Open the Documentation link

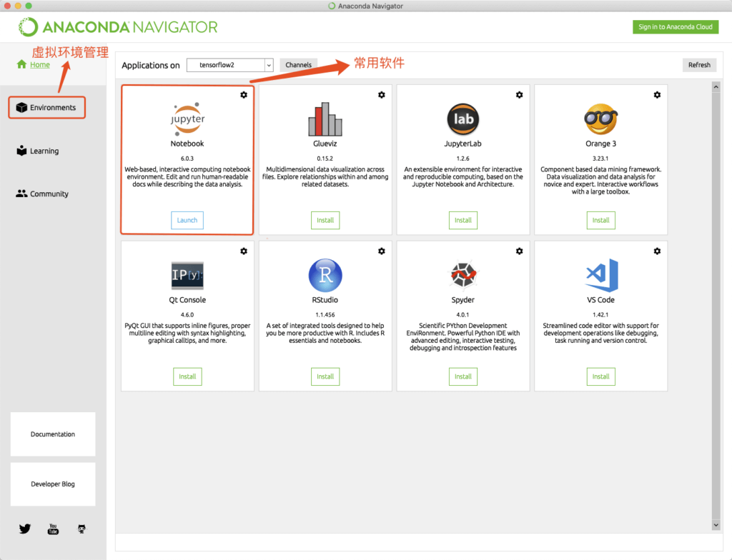pos(53,434)
